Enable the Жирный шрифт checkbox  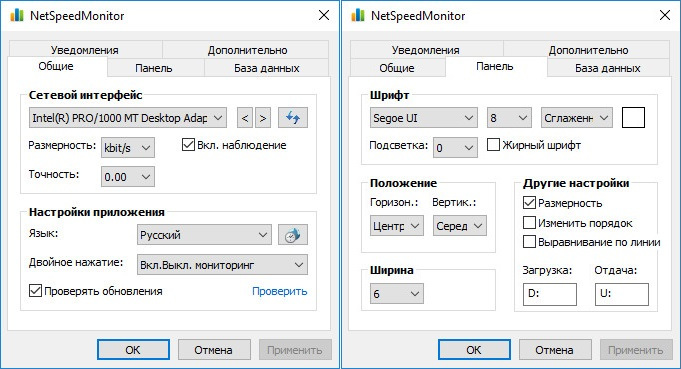pos(493,145)
